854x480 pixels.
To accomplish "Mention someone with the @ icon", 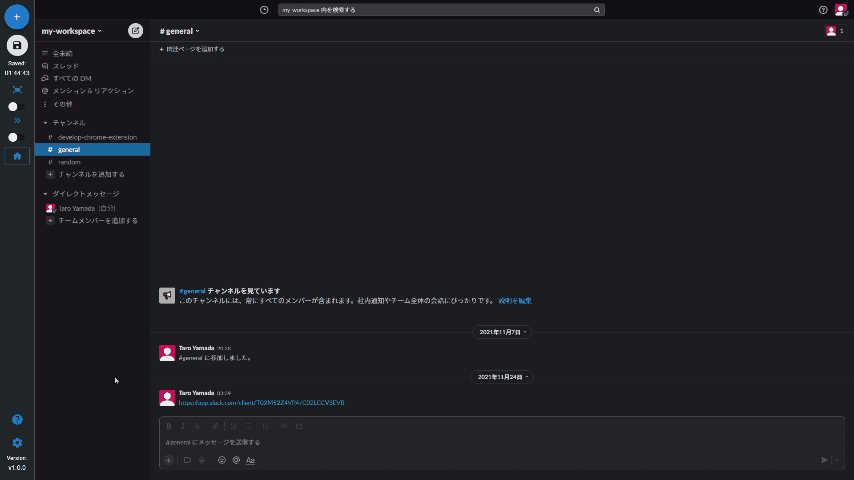I will 236,460.
